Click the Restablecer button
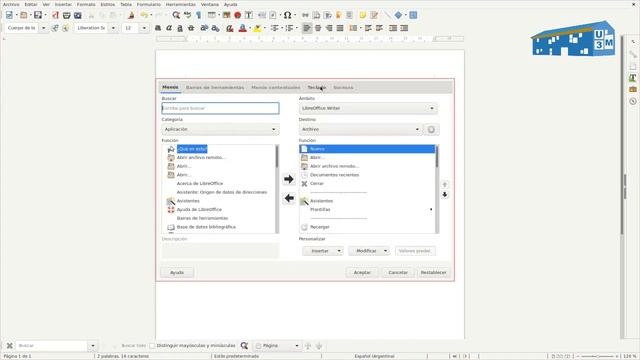This screenshot has width=640, height=360. pos(433,272)
